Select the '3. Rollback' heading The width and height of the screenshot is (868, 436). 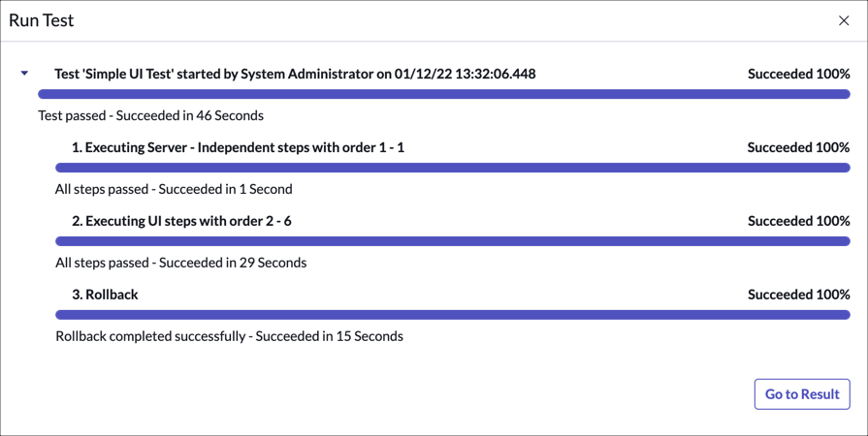[x=105, y=295]
